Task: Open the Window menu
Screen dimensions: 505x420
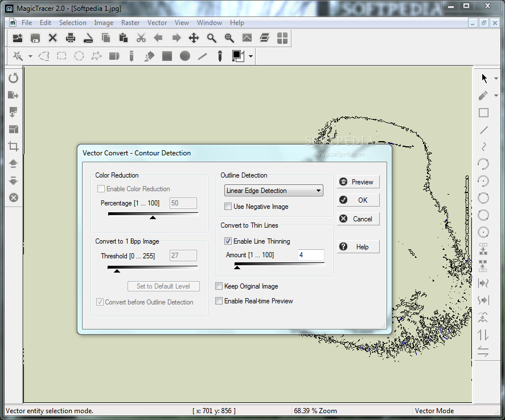Action: [x=210, y=23]
